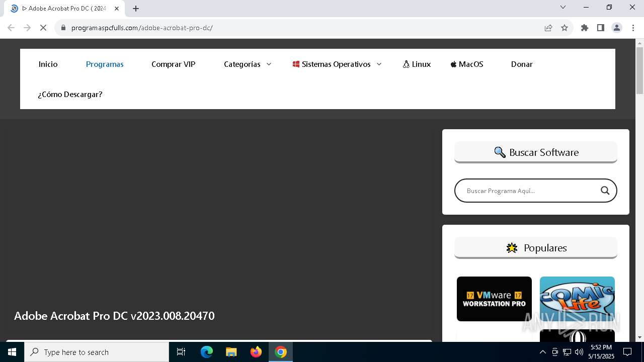Stop loading the page

click(x=43, y=28)
